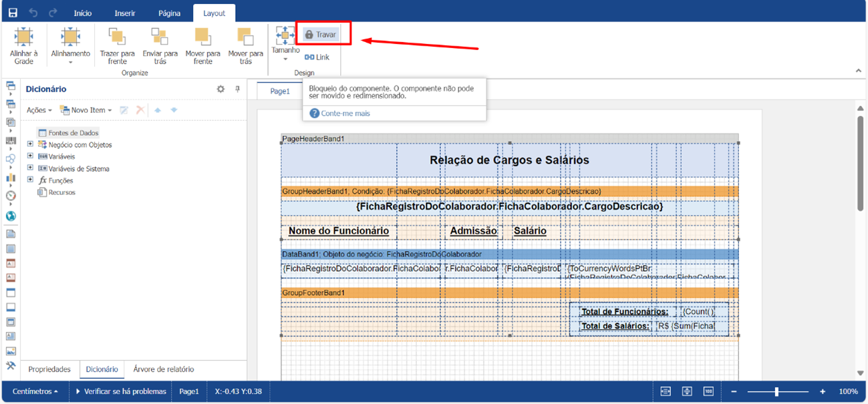Open the Dicionário settings gear
This screenshot has width=868, height=404.
pos(221,89)
